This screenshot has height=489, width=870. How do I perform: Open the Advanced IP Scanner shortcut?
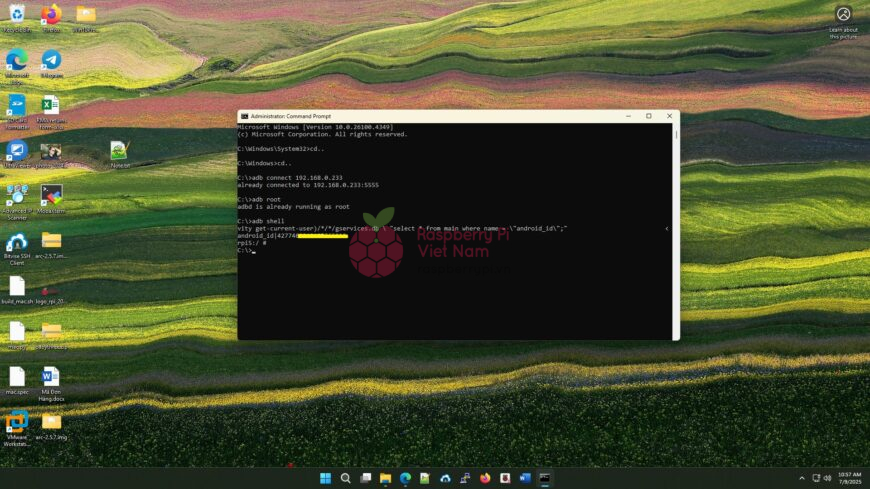coord(17,194)
